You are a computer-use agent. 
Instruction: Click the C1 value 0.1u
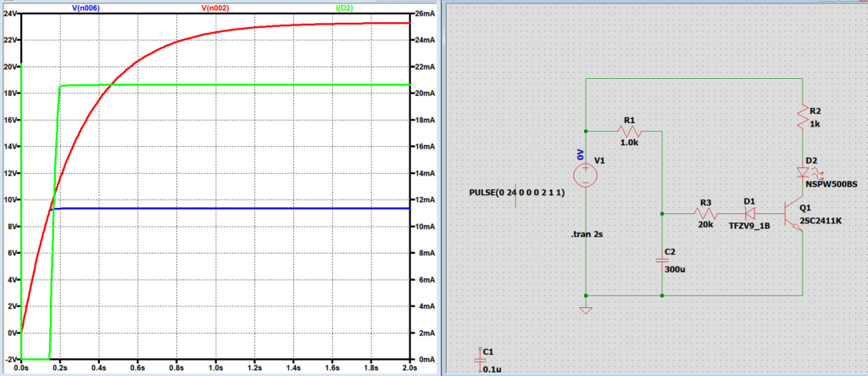point(491,369)
